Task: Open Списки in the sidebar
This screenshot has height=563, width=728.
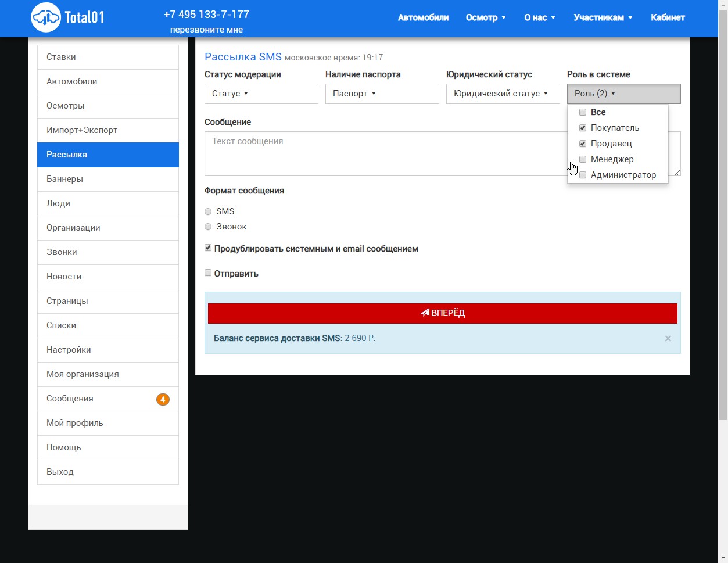Action: click(x=108, y=325)
